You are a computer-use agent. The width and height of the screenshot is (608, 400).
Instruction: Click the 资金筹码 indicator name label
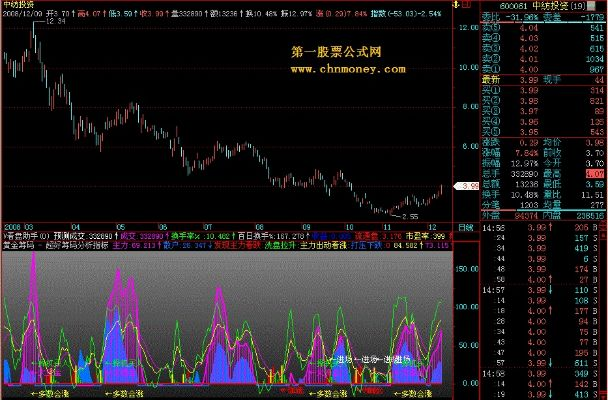click(18, 243)
